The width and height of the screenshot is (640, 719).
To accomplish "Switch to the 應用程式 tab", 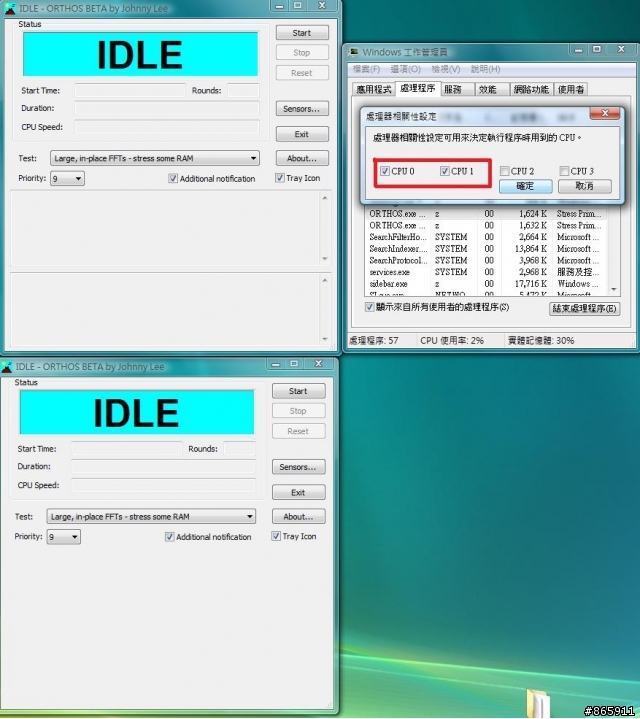I will [374, 89].
